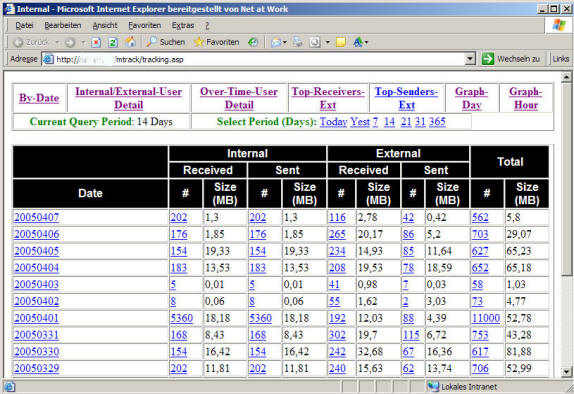Open the Top-Senders-Ext link
Viewport: 574px width, 394px height.
(406, 98)
